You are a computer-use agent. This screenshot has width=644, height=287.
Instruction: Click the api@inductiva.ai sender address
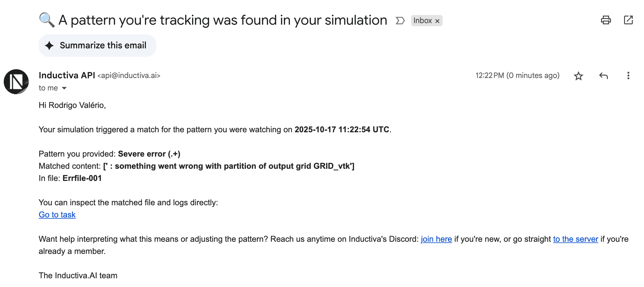click(129, 75)
